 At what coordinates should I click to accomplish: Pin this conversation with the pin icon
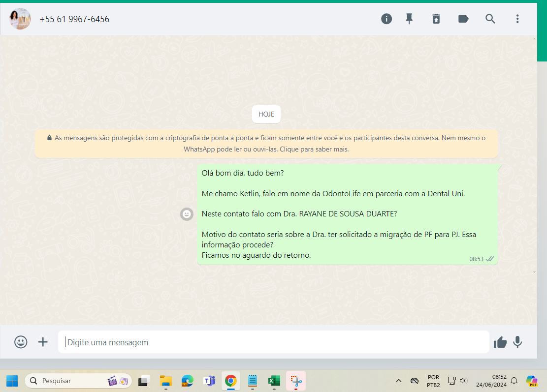click(409, 19)
